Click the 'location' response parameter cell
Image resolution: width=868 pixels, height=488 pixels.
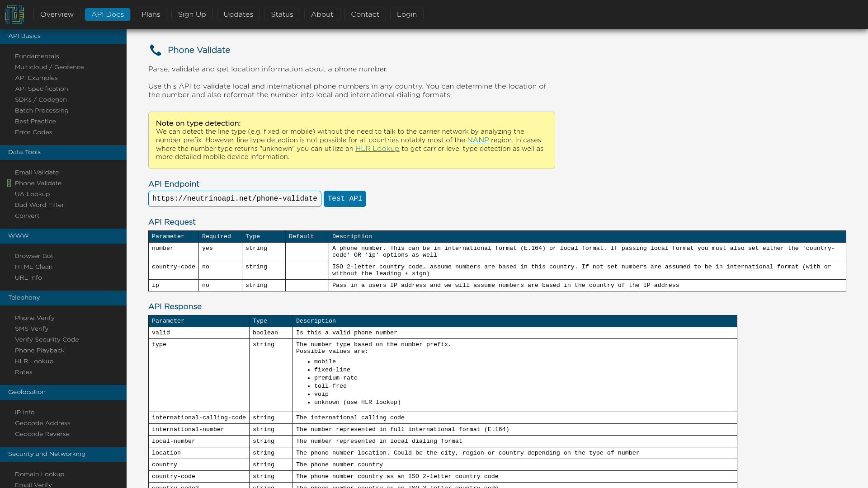pos(199,453)
